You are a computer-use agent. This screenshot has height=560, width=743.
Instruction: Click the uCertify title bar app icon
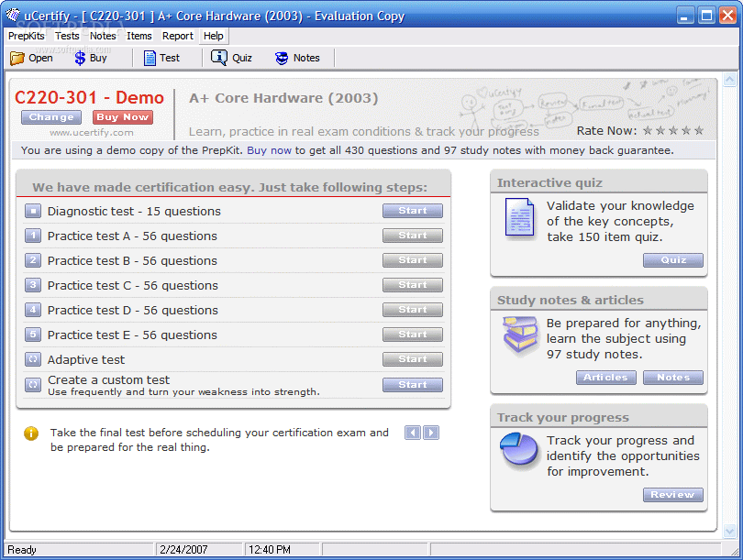(x=13, y=16)
